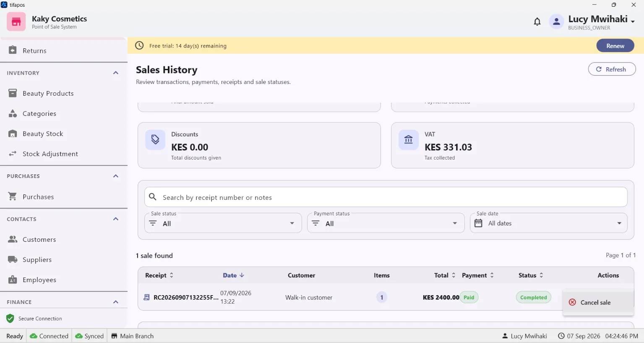Open the Payment status dropdown
The width and height of the screenshot is (644, 343).
tap(386, 223)
